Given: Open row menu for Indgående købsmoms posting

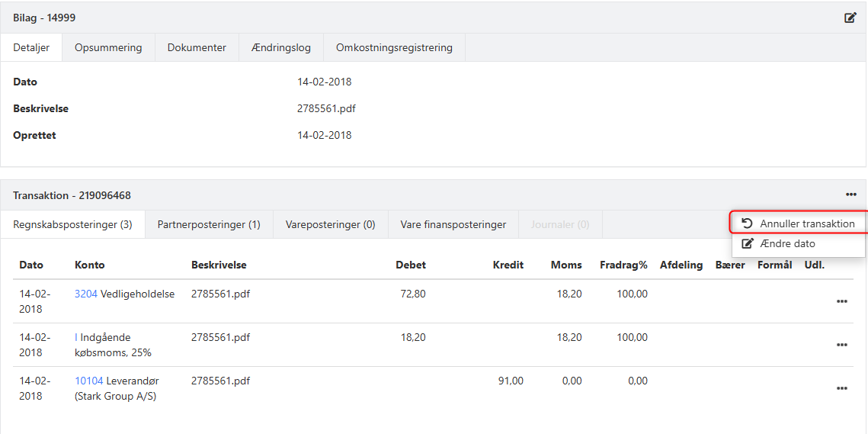Looking at the screenshot, I should (x=841, y=345).
